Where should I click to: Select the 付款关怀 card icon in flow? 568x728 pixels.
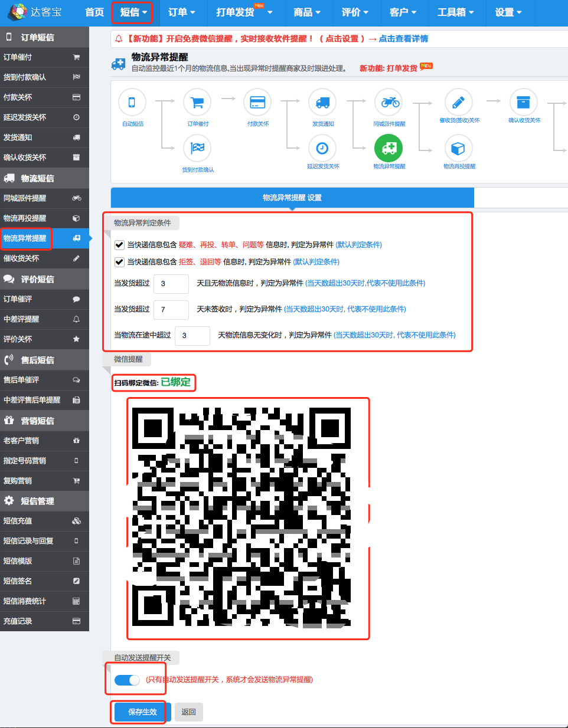(x=257, y=102)
